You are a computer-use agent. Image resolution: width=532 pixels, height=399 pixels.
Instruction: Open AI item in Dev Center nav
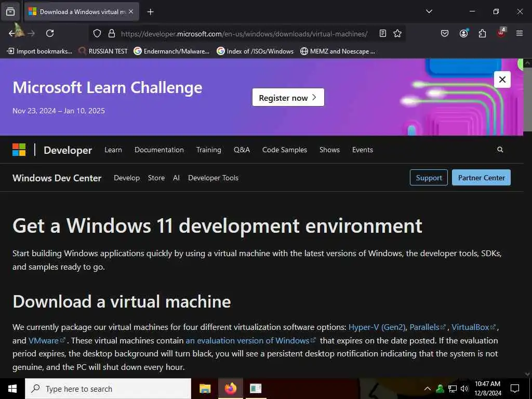(x=176, y=178)
